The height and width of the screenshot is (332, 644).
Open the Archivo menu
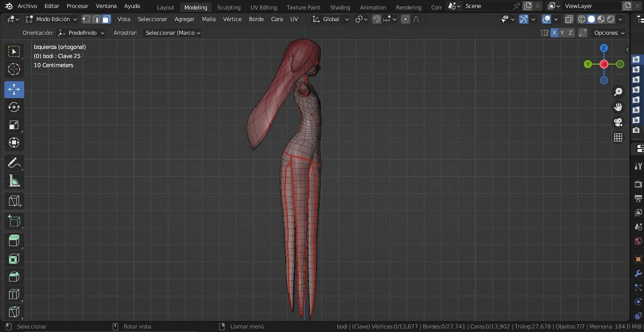tap(27, 6)
